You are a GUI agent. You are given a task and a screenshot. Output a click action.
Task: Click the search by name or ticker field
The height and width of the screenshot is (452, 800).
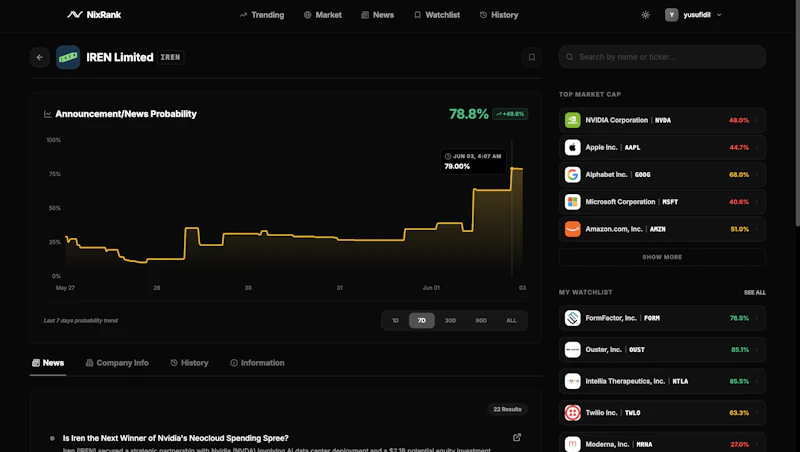tap(662, 57)
